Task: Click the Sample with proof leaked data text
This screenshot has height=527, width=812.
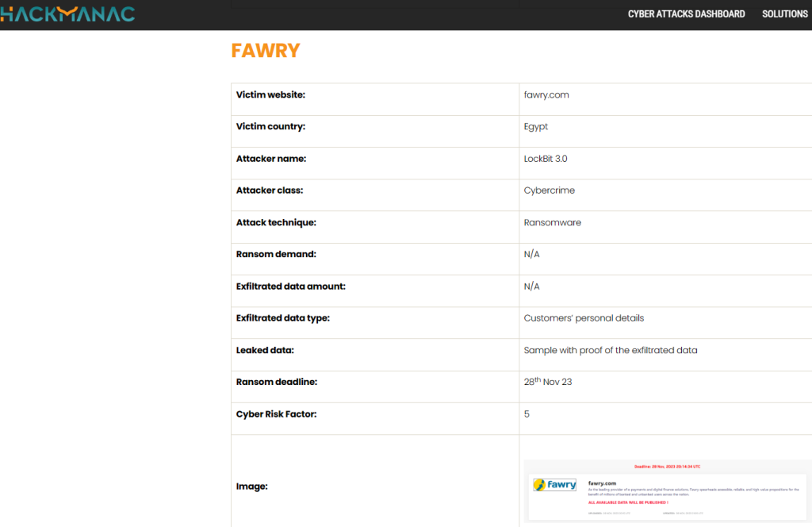Action: (611, 350)
